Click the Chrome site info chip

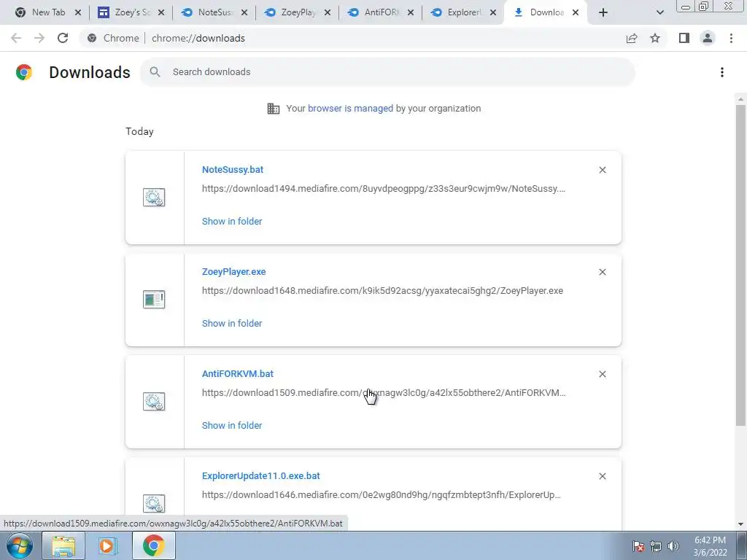pyautogui.click(x=115, y=38)
